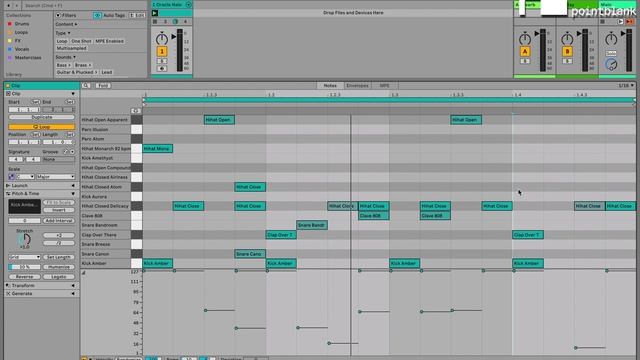Click the Drums collection red color tag
The height and width of the screenshot is (360, 640).
coord(10,24)
